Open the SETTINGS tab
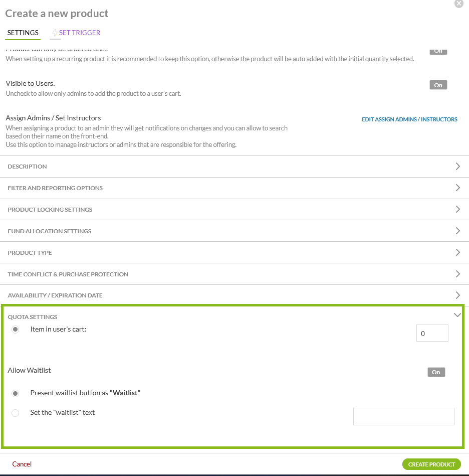Screen dimensions: 469x476 pos(23,33)
